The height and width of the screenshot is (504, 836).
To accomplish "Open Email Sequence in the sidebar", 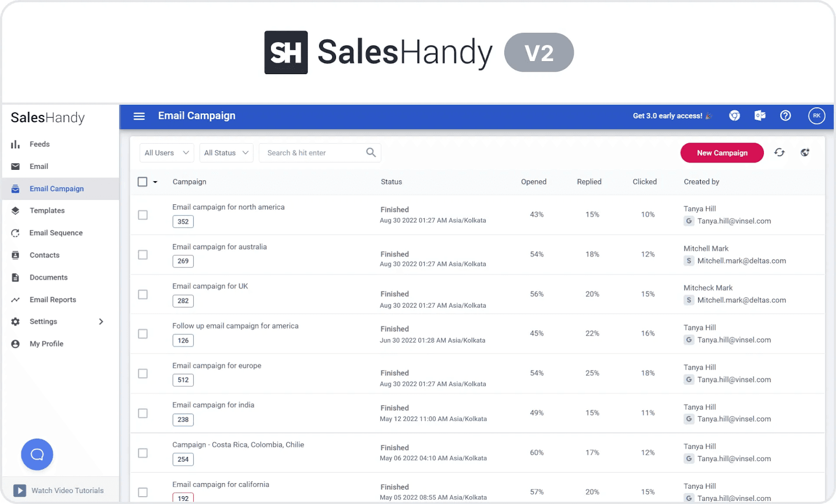I will click(x=56, y=233).
